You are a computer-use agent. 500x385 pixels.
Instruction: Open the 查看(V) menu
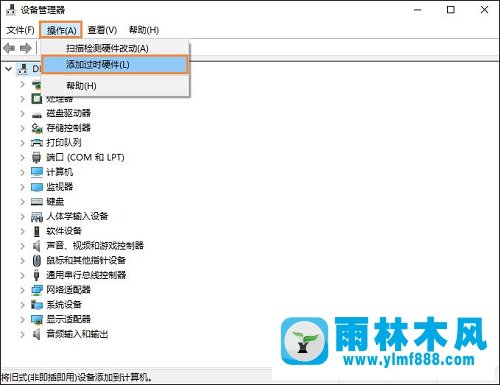coord(102,30)
